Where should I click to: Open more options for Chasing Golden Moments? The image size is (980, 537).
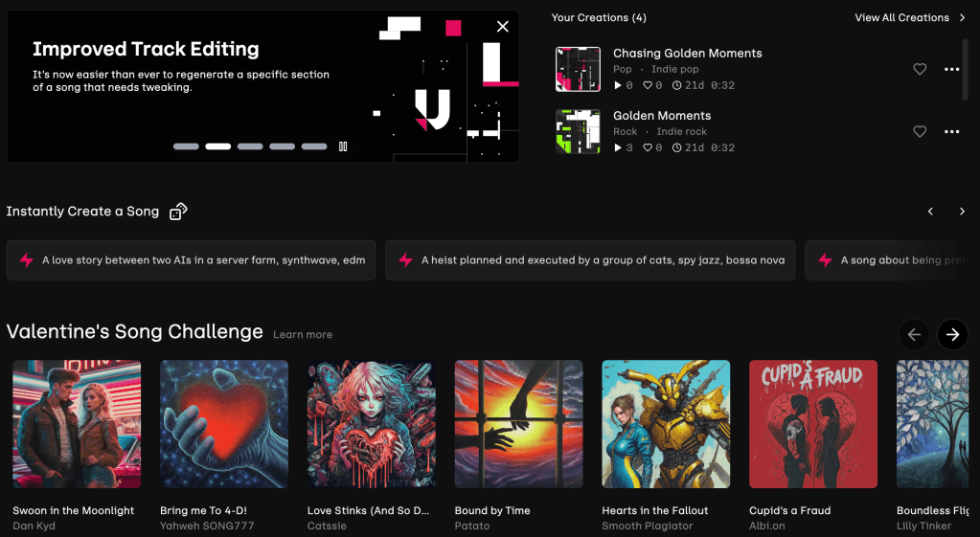(x=951, y=69)
